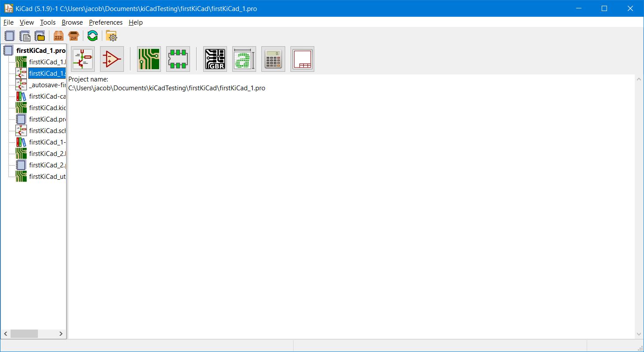
Task: Click the Open existing project icon
Action: (40, 36)
